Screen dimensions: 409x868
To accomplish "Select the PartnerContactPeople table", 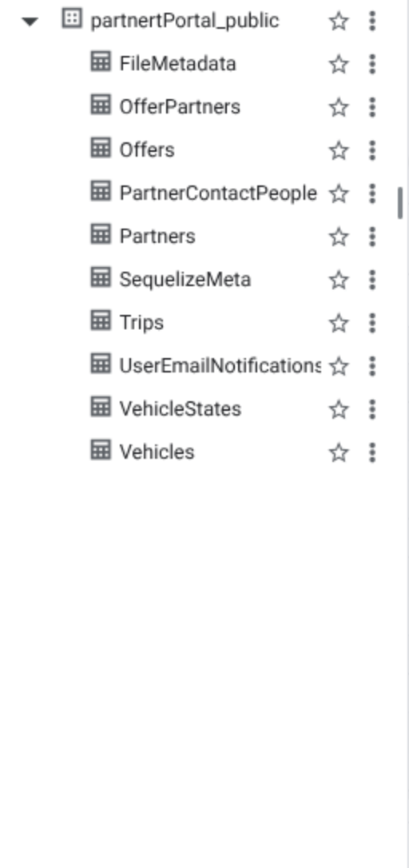I will [x=218, y=193].
